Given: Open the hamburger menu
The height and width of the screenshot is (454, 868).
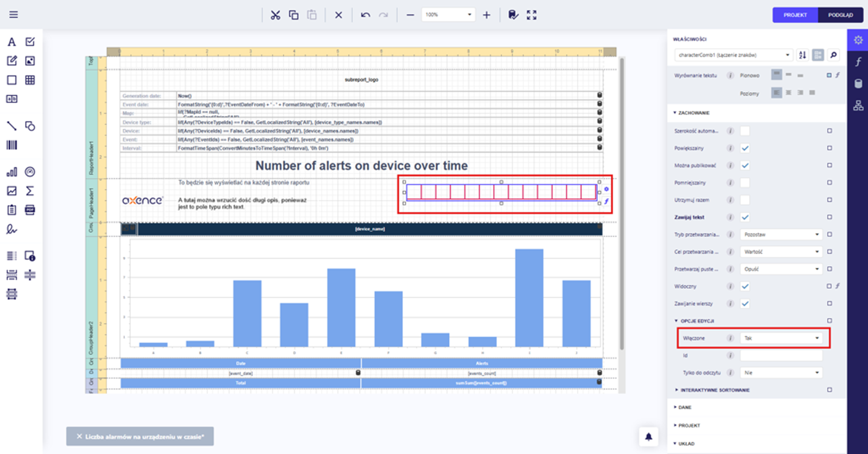Looking at the screenshot, I should (x=14, y=15).
